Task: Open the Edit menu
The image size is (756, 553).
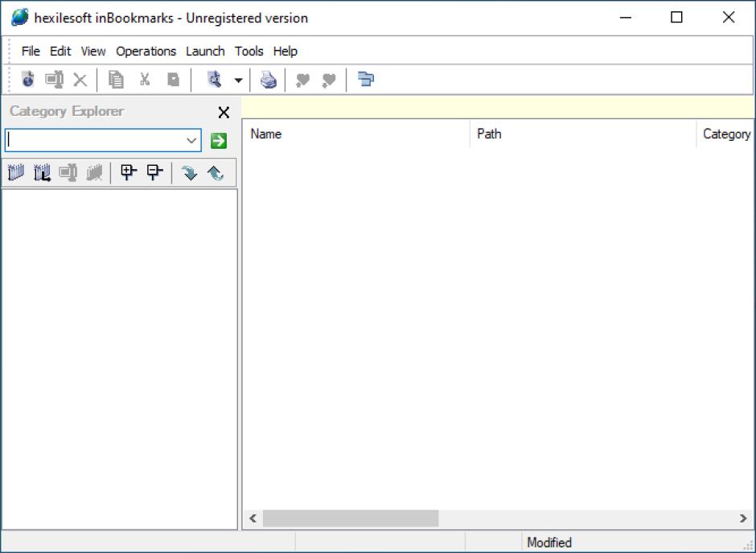Action: coord(61,52)
